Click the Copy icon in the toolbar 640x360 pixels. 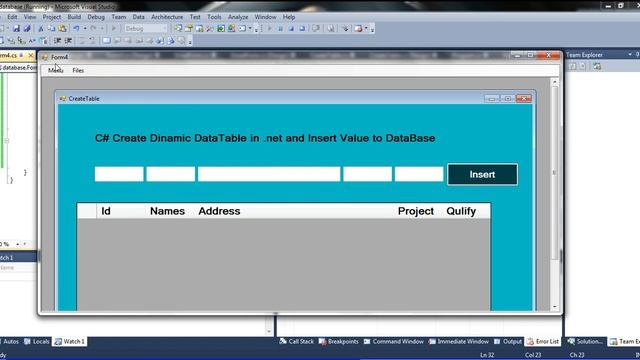click(51, 29)
